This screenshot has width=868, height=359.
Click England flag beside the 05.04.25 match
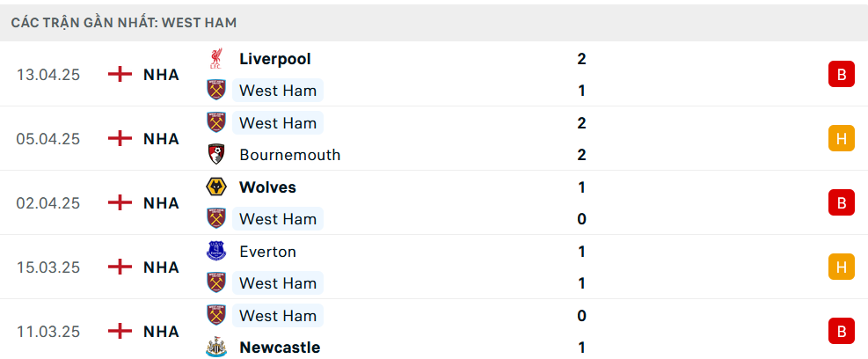tap(120, 139)
